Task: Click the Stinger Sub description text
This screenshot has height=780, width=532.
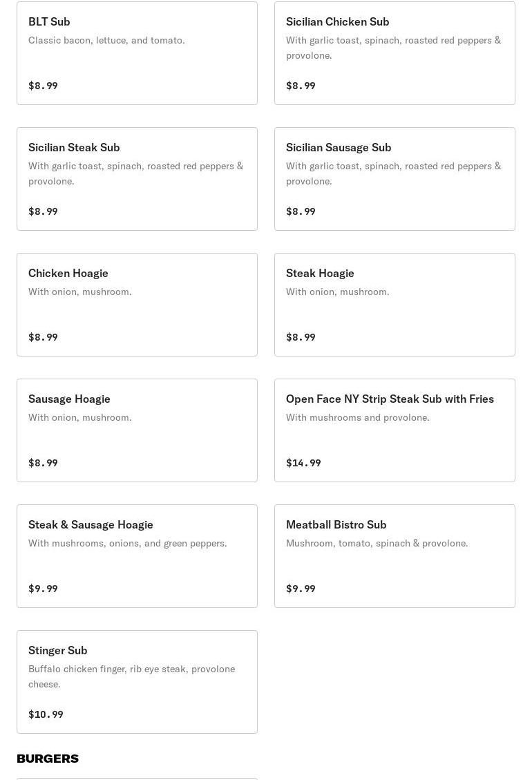Action: coord(132,676)
